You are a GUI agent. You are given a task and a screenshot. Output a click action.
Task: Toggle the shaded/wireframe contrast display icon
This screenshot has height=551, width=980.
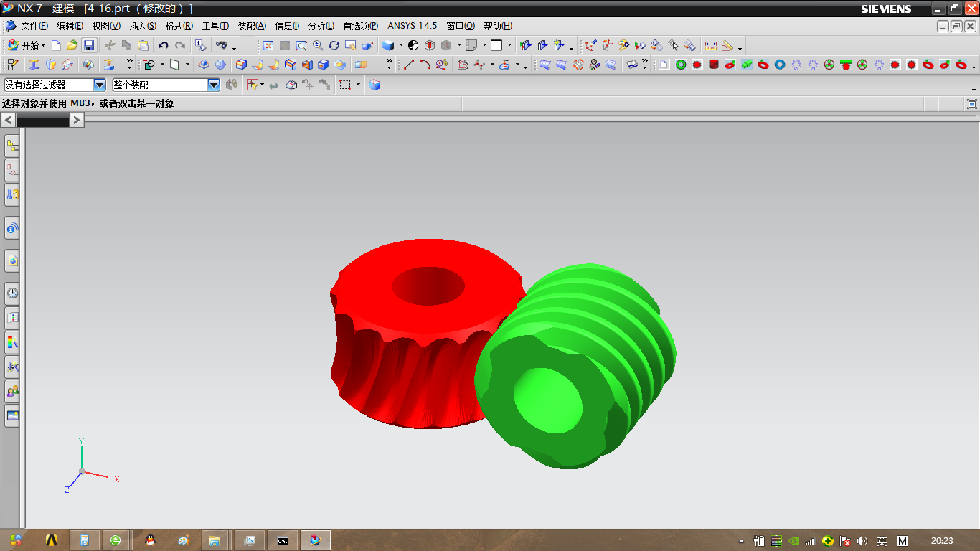(x=413, y=45)
